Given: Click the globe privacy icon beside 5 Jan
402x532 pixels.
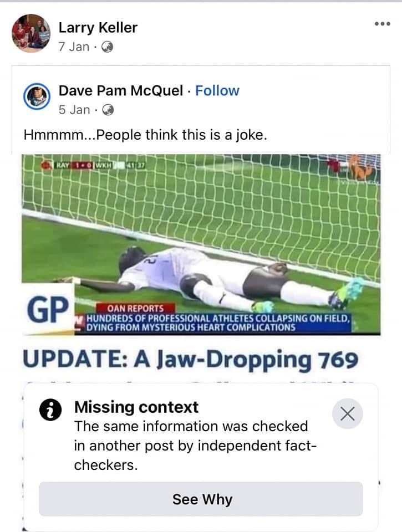Looking at the screenshot, I should [108, 110].
